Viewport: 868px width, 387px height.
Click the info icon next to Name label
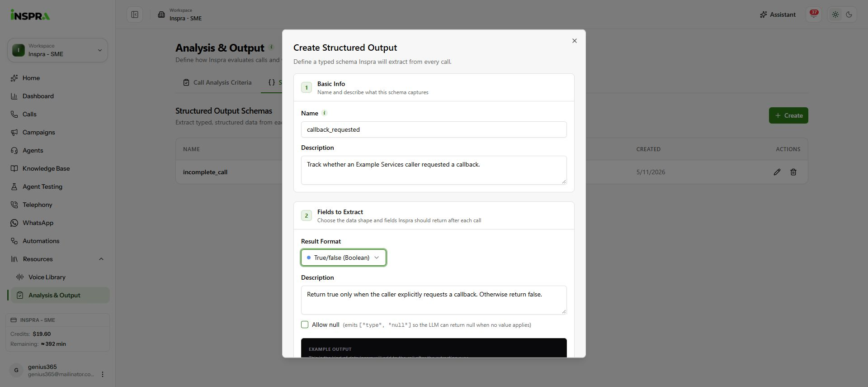click(324, 113)
